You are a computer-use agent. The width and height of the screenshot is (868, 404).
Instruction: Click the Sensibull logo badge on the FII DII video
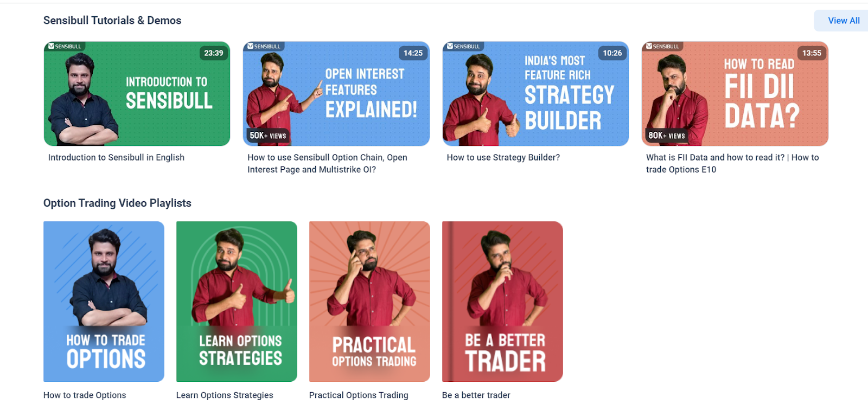point(663,47)
